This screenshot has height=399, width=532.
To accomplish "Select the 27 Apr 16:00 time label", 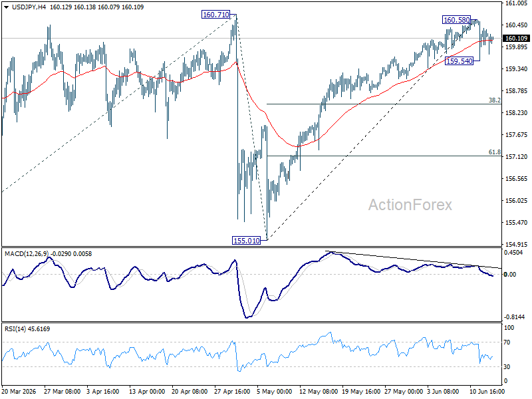I will click(x=232, y=391).
